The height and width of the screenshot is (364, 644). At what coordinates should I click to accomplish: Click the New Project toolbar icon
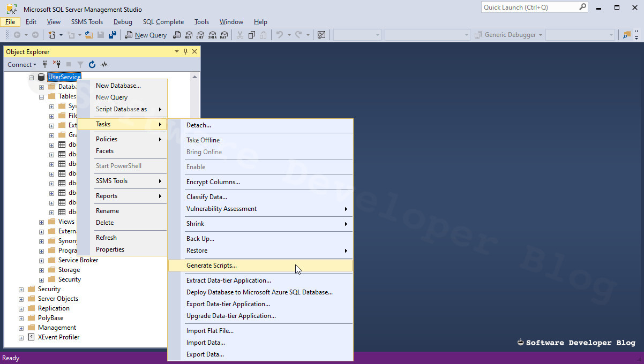click(x=52, y=35)
